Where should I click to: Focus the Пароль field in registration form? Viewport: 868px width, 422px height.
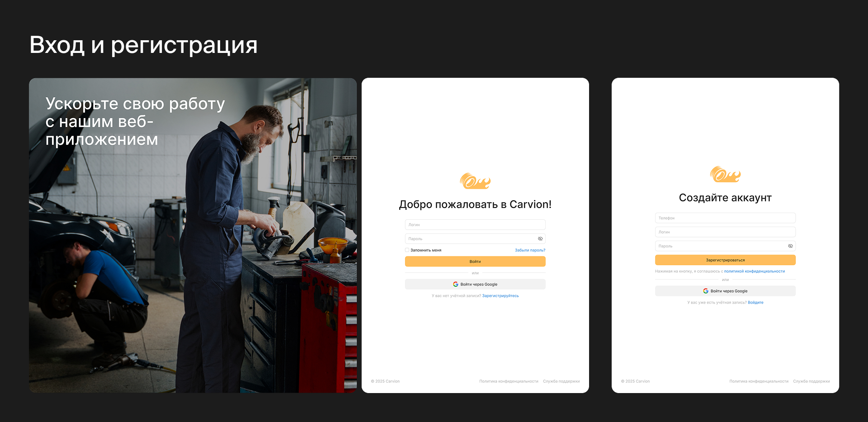(725, 246)
